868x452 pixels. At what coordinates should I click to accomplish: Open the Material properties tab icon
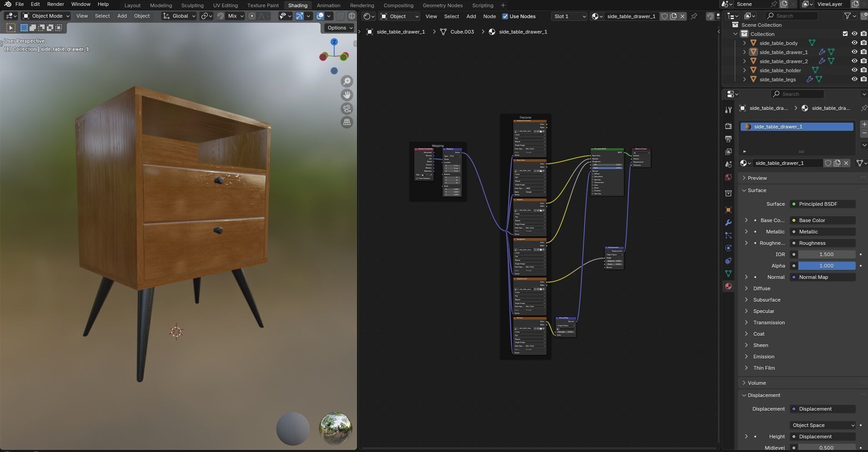point(728,286)
